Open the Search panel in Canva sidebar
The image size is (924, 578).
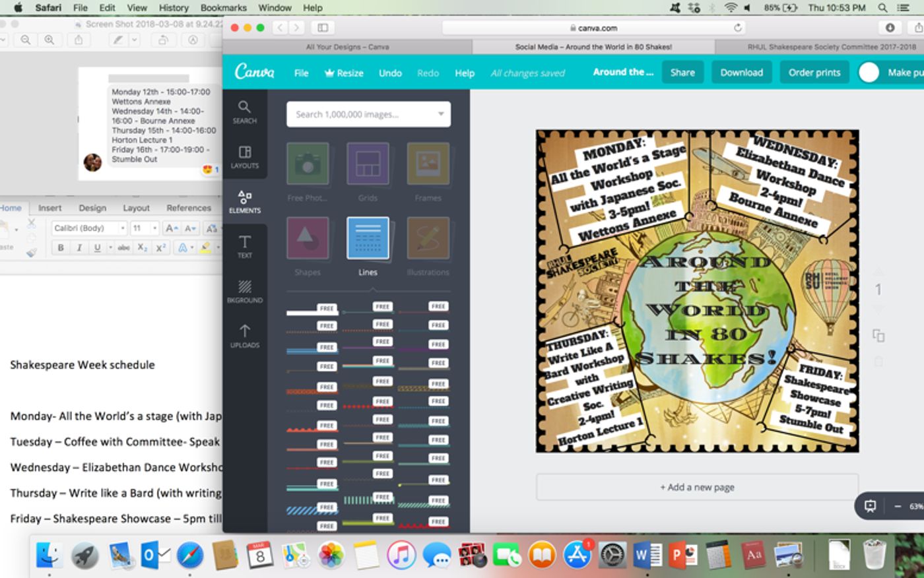[x=244, y=112]
